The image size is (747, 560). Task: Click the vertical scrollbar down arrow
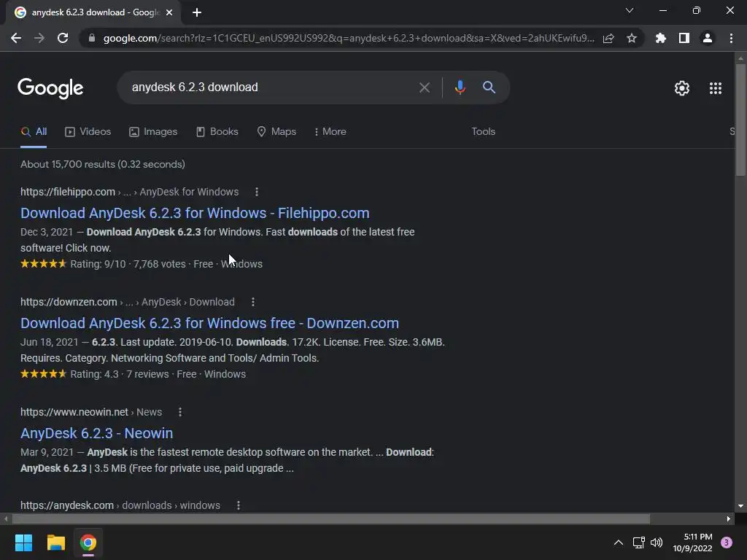coord(740,506)
